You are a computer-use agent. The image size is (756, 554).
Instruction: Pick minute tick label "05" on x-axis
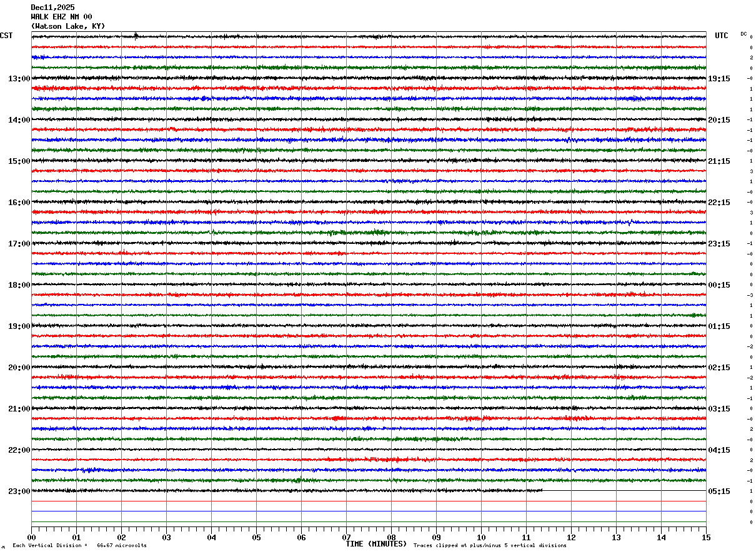pyautogui.click(x=256, y=537)
